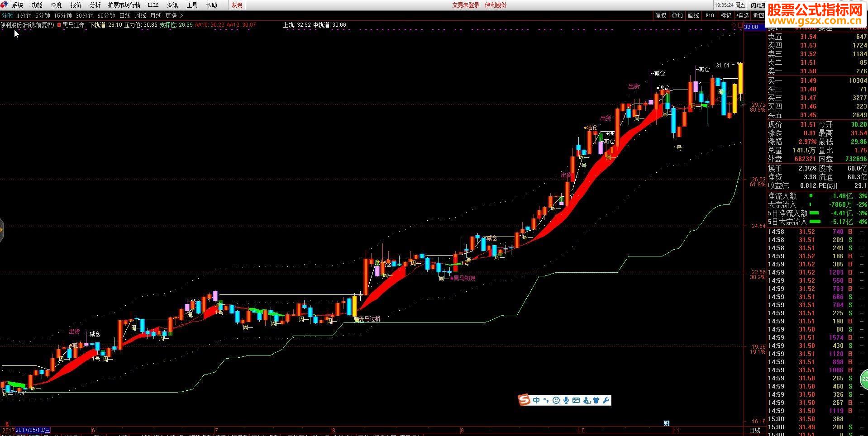Select the 5分钟 period
Image resolution: width=868 pixels, height=436 pixels.
pyautogui.click(x=43, y=15)
